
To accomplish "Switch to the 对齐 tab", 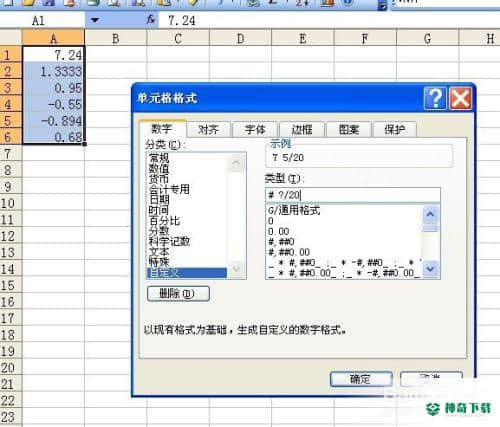I will 208,129.
